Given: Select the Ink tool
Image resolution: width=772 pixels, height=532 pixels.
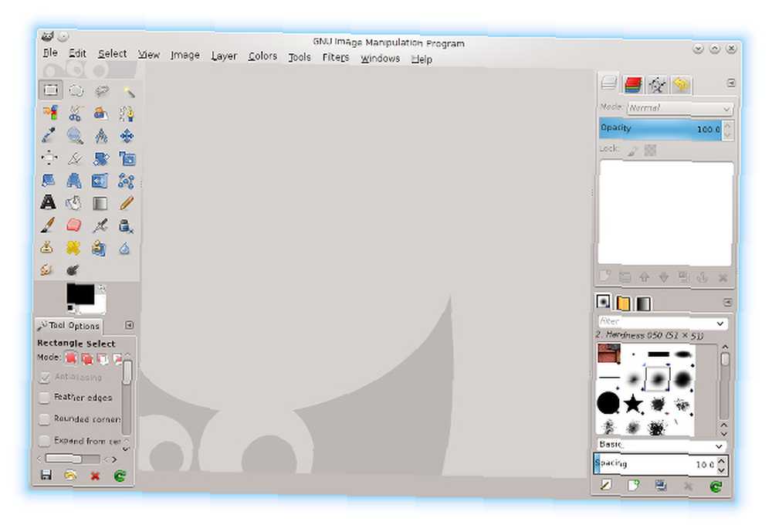Looking at the screenshot, I should [x=126, y=226].
